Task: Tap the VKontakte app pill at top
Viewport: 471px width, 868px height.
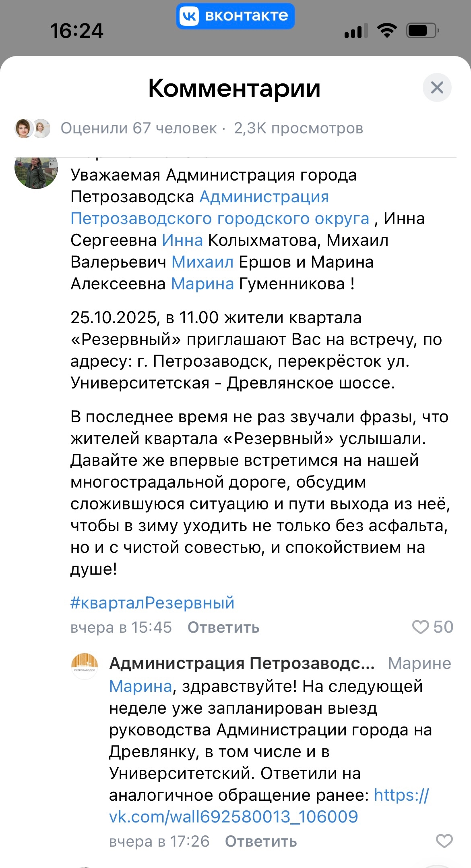Action: (235, 16)
